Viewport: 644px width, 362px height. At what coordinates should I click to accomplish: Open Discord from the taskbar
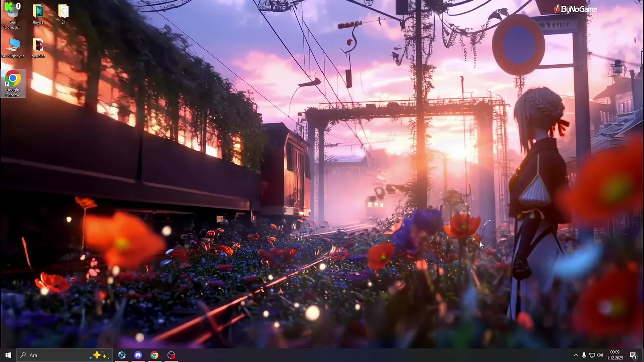[138, 355]
